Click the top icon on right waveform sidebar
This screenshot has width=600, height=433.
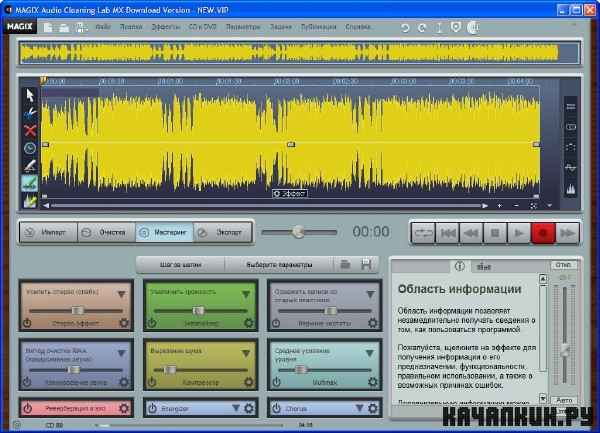click(571, 106)
